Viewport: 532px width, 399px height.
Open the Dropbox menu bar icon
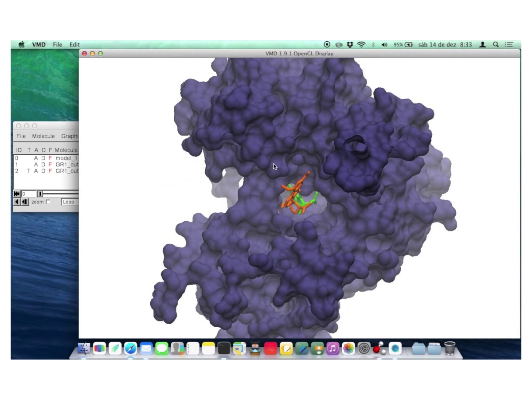[350, 45]
